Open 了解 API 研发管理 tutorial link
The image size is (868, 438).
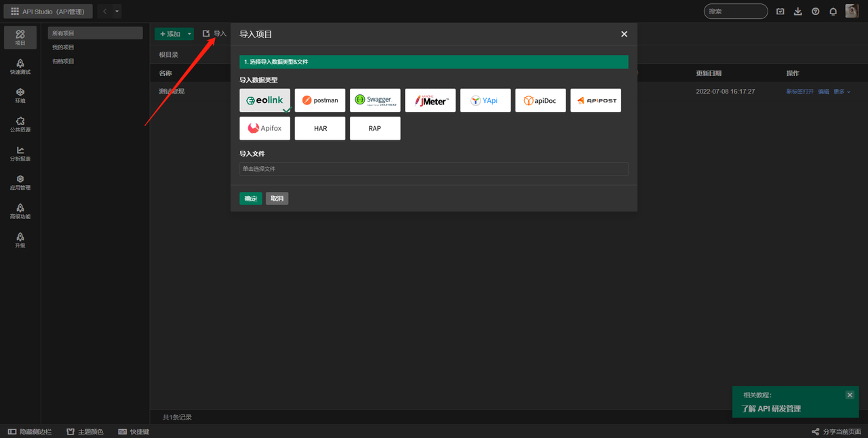pyautogui.click(x=771, y=409)
